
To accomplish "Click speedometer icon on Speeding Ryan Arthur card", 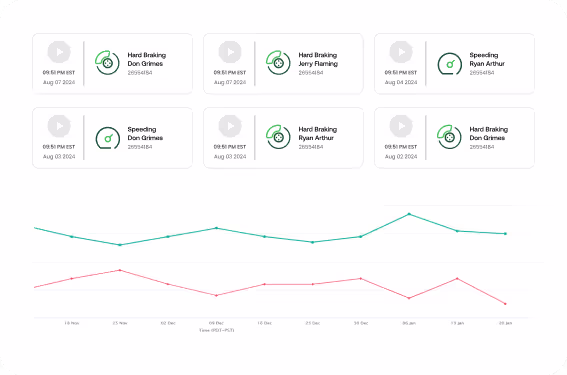I will [449, 64].
